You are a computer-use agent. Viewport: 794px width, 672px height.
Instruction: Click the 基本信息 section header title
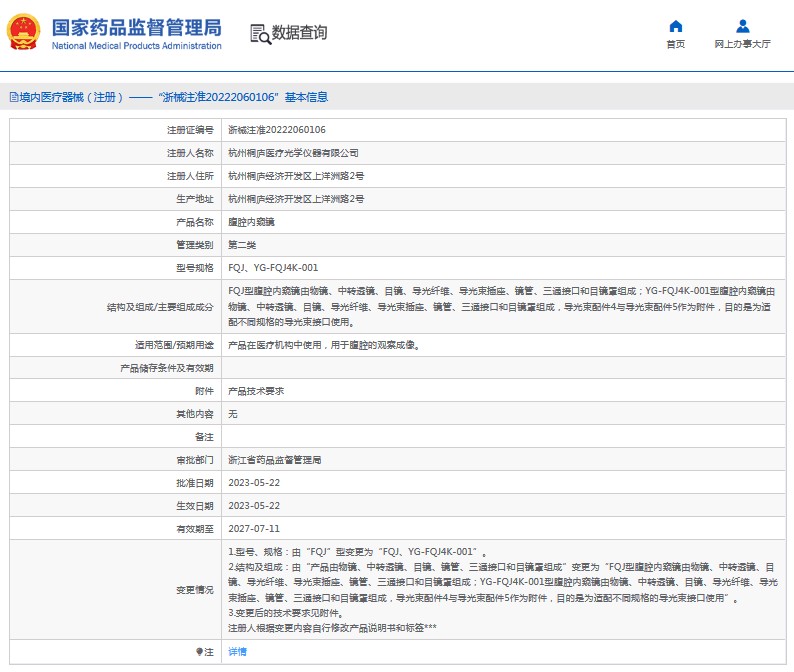pyautogui.click(x=306, y=97)
